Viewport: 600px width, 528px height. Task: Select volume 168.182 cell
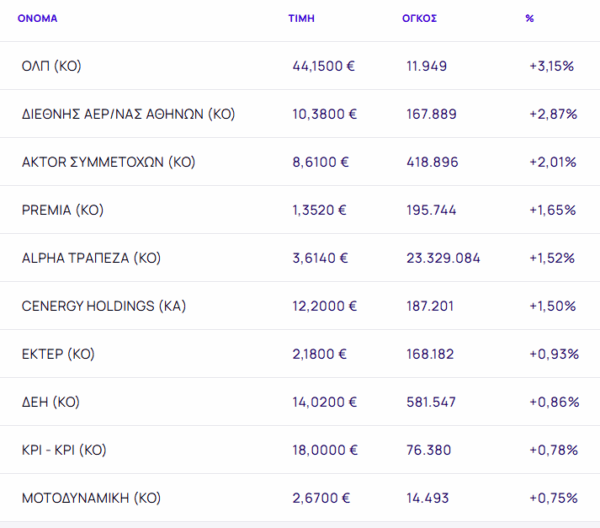430,354
